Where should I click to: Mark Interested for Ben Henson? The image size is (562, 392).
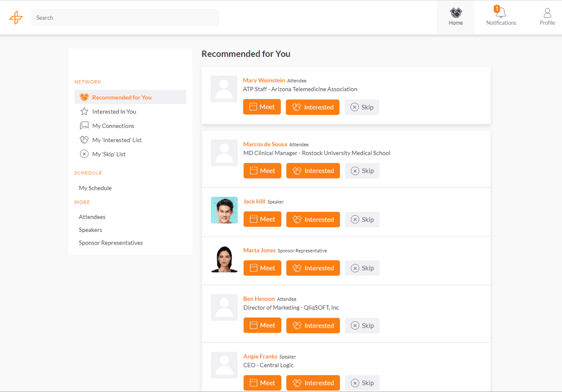coord(313,325)
